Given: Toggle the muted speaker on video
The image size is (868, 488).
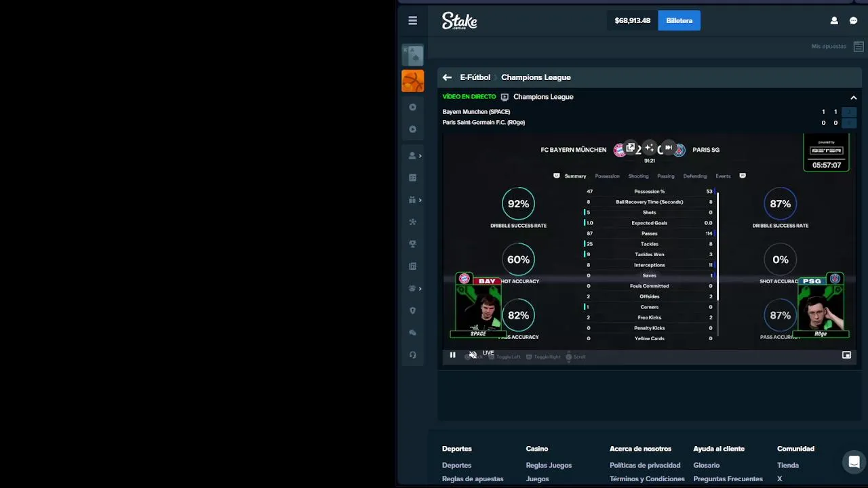Looking at the screenshot, I should click(x=473, y=355).
